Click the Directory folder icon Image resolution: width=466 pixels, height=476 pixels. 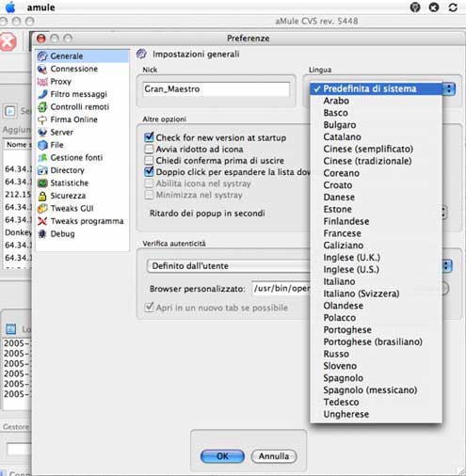(42, 170)
